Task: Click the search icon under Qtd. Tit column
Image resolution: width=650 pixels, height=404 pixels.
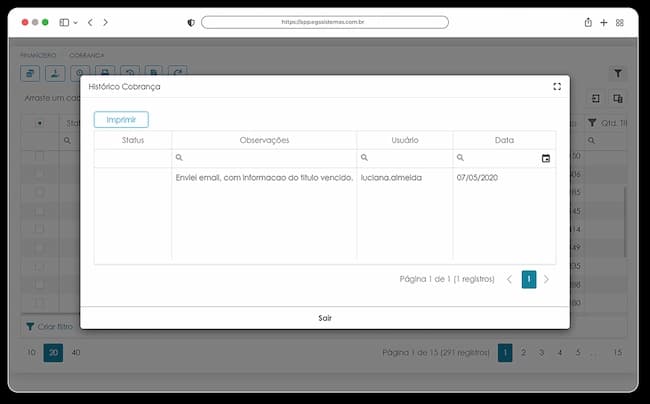Action: 591,140
